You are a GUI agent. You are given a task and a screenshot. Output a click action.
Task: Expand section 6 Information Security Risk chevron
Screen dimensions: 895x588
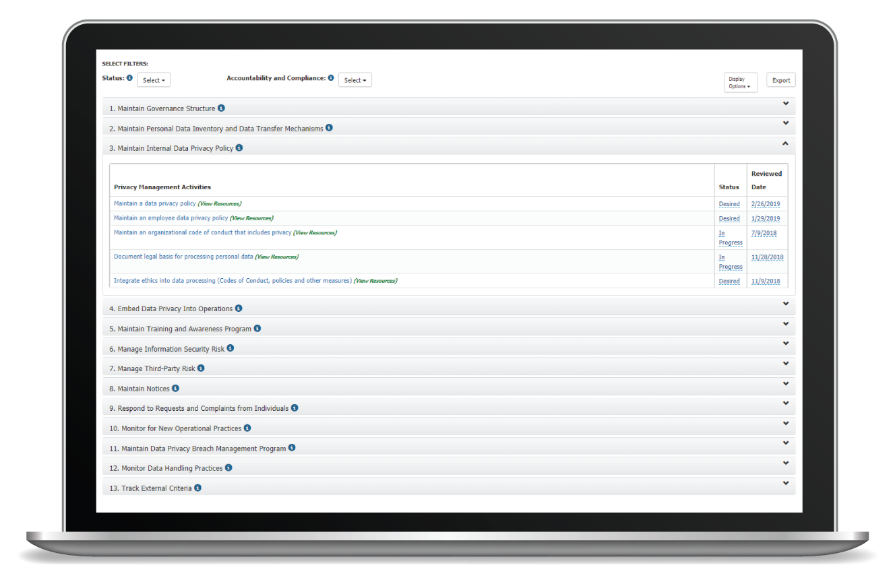click(x=786, y=344)
